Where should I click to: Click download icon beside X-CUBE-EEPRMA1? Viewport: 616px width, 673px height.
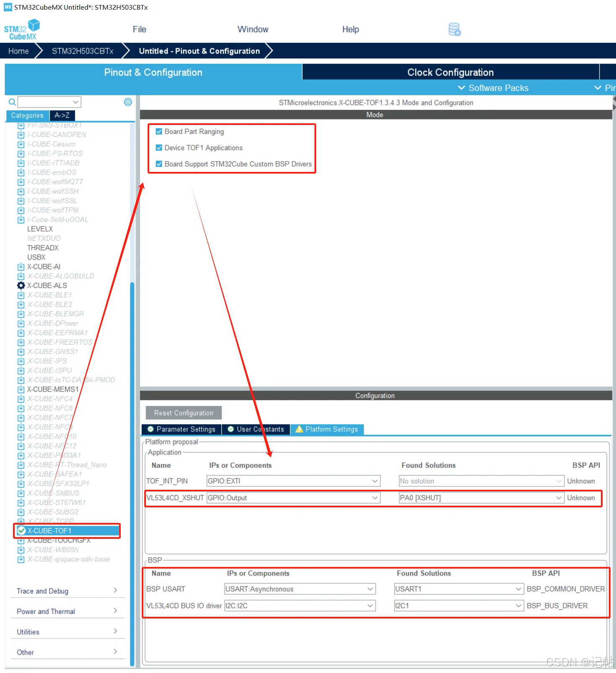21,333
